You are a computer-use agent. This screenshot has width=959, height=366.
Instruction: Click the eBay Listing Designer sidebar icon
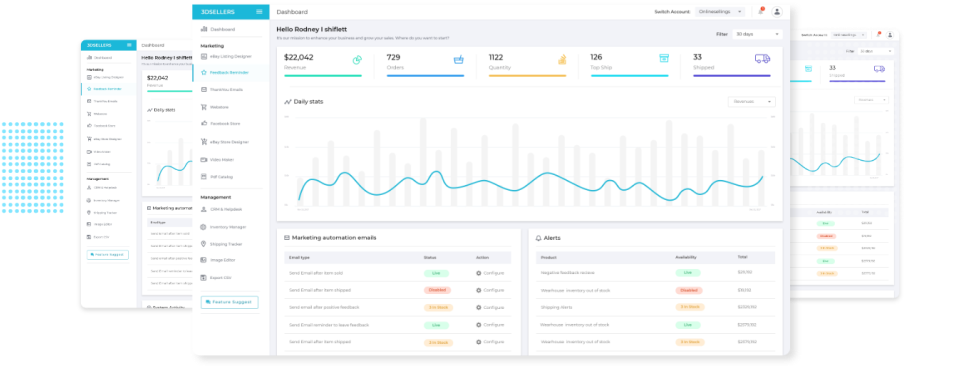[x=204, y=56]
